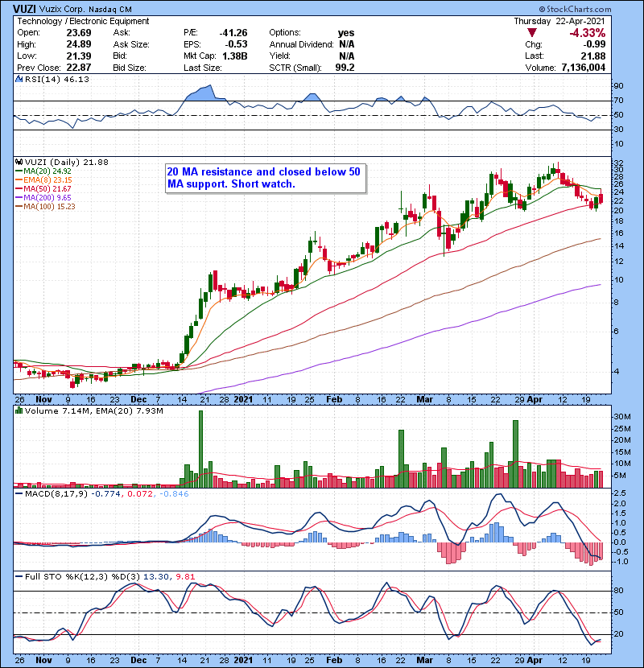Select the Prev Close value 22.87
The width and height of the screenshot is (644, 668).
(x=79, y=68)
